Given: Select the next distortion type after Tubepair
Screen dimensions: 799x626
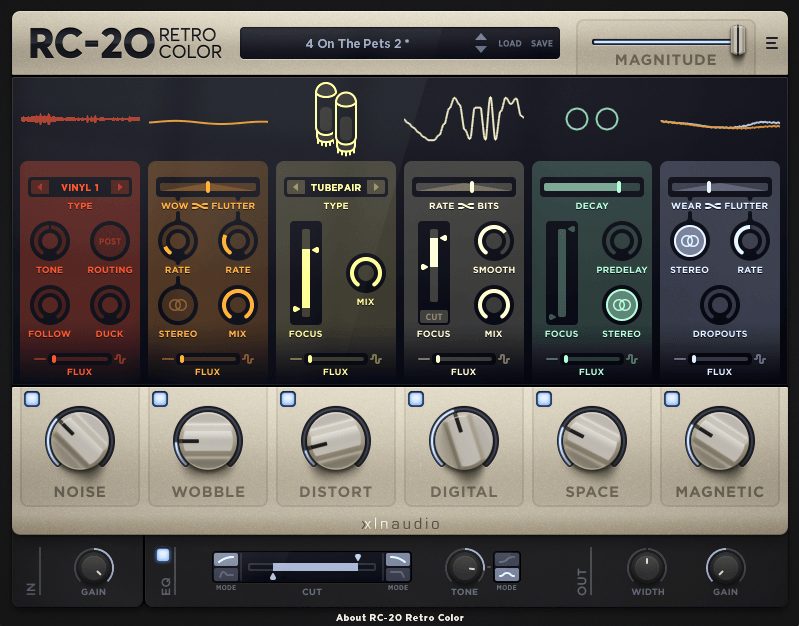Looking at the screenshot, I should click(376, 187).
